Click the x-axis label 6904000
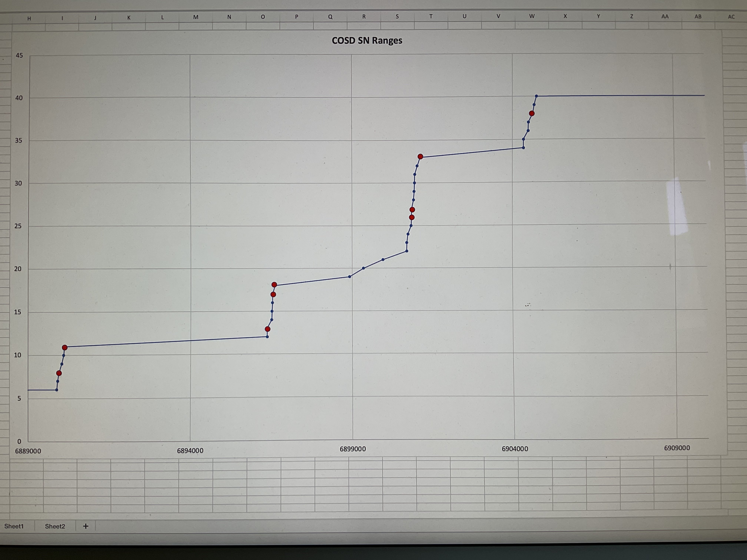This screenshot has height=560, width=747. coord(515,449)
